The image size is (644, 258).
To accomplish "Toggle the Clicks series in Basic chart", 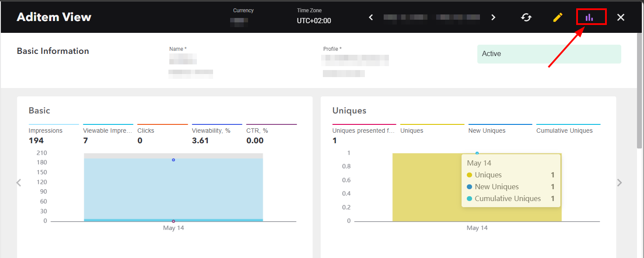I will click(x=162, y=134).
